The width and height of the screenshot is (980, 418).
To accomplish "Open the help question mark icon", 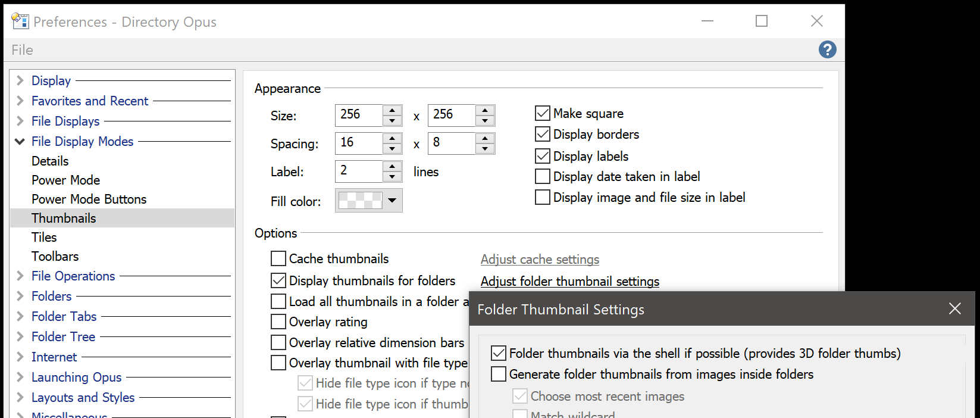I will click(827, 49).
